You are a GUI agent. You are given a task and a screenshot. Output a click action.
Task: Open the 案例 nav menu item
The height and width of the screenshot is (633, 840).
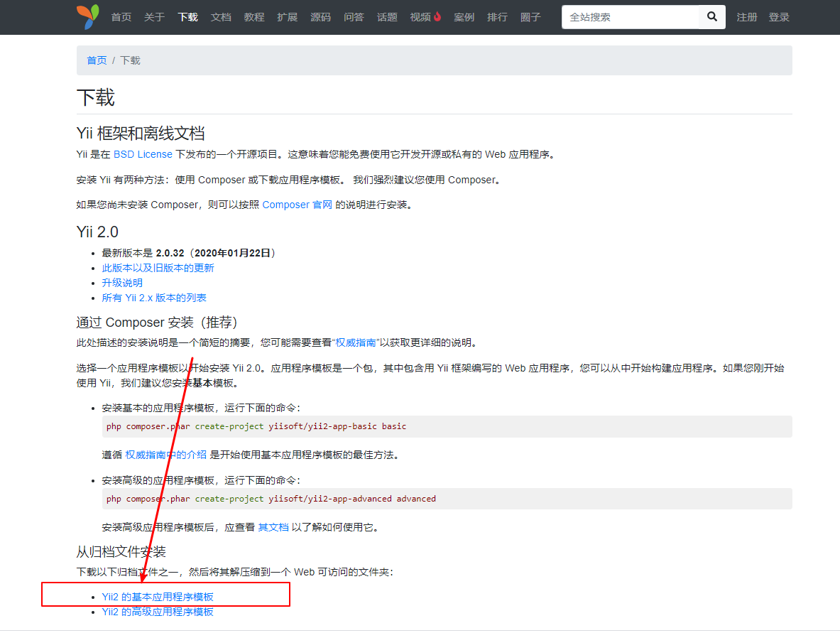tap(464, 17)
